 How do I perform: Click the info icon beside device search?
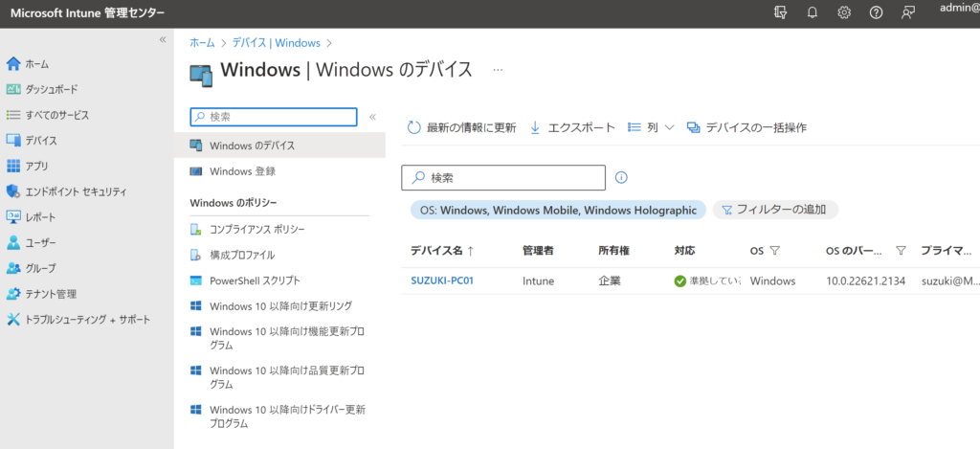[x=621, y=177]
